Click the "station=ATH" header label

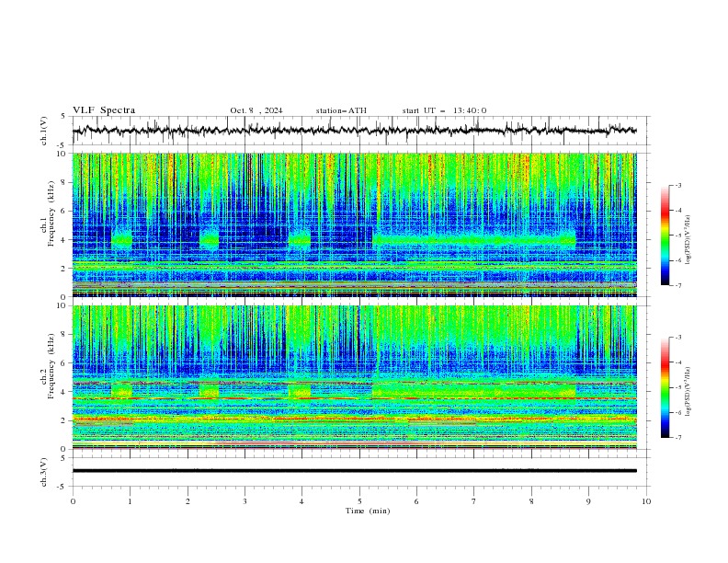point(341,110)
